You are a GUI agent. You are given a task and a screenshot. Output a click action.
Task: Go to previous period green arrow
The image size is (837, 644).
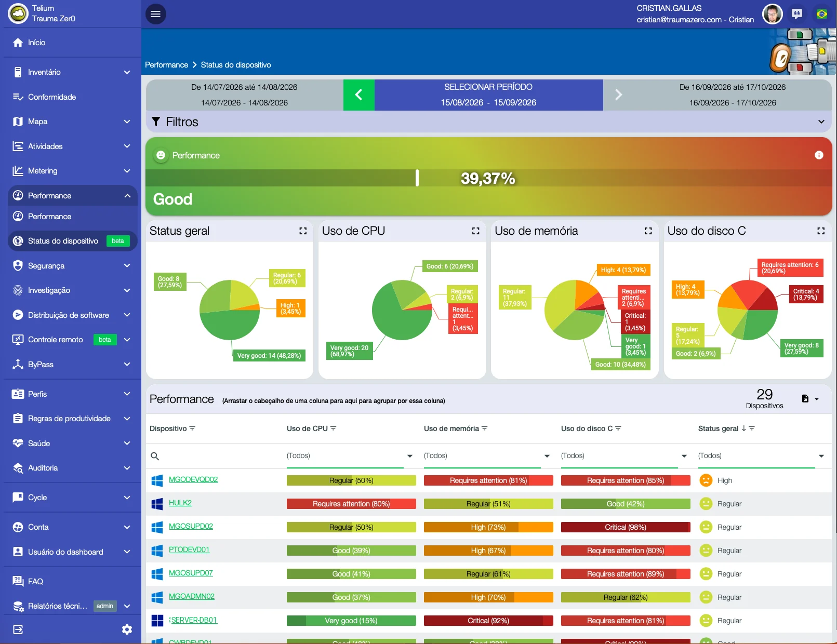click(x=358, y=95)
